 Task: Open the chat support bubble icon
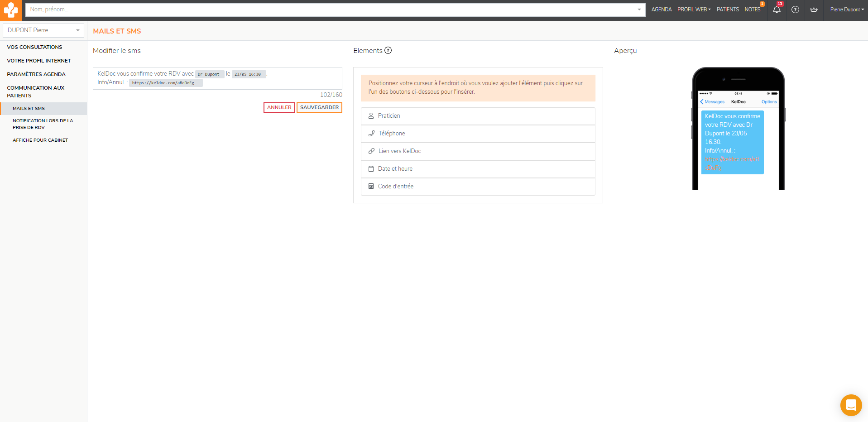click(x=851, y=405)
